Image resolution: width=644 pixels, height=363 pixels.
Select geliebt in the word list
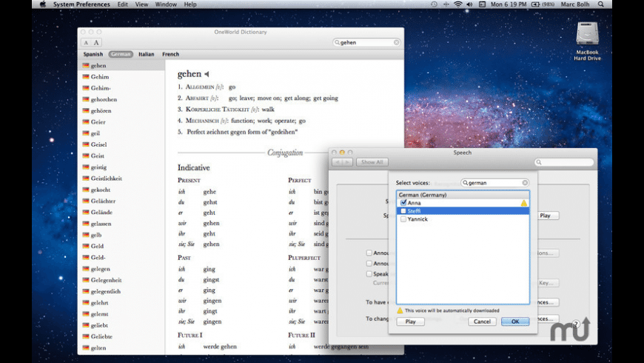(121, 325)
